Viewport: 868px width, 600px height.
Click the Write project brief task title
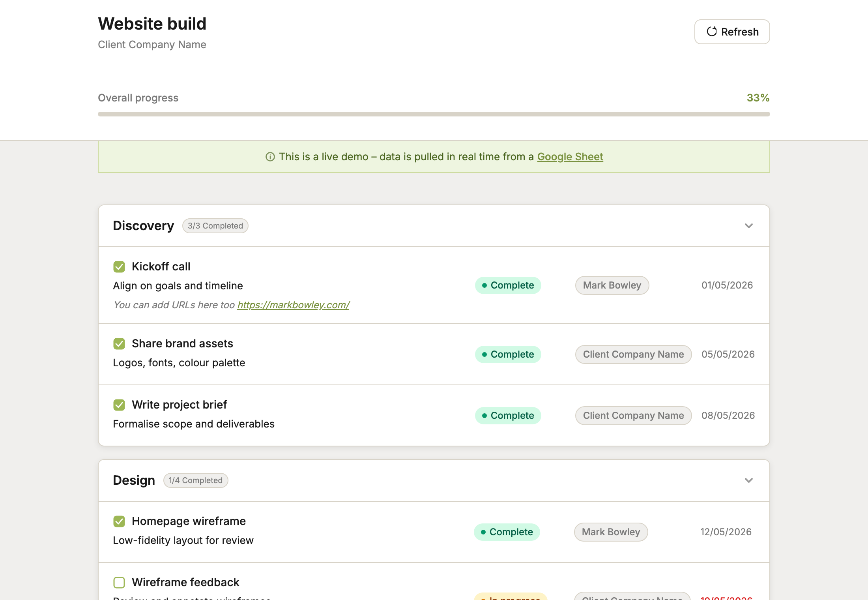point(180,405)
